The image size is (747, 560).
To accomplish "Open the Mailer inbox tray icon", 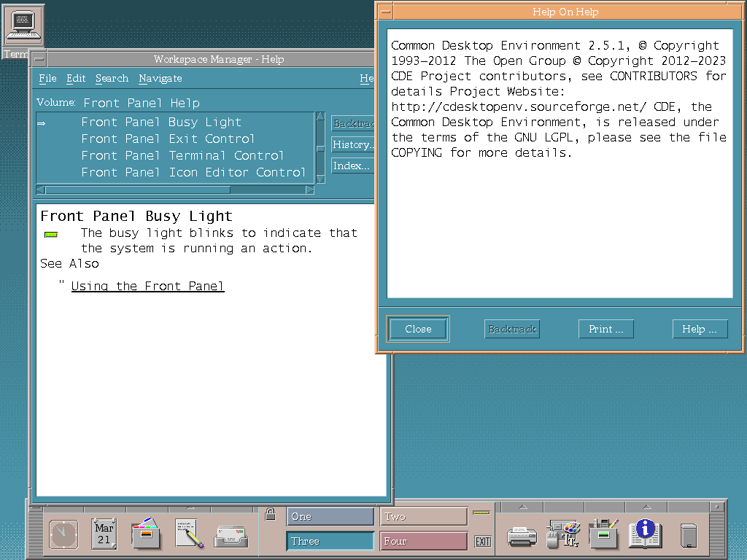I will (231, 535).
